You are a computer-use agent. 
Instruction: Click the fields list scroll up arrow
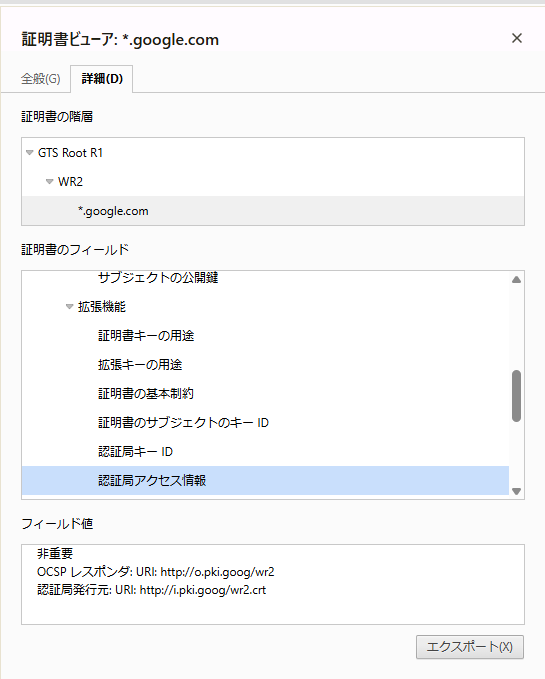pyautogui.click(x=516, y=280)
